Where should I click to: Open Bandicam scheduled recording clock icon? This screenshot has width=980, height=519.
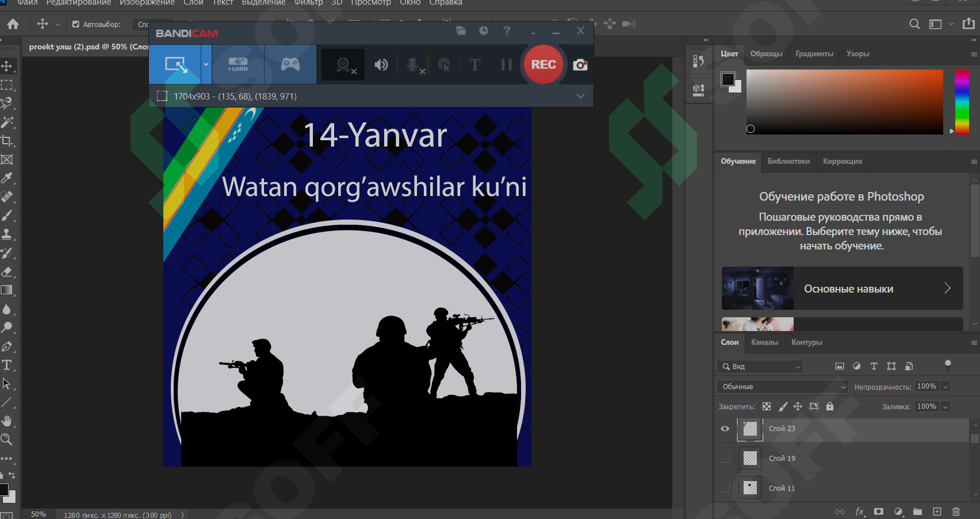coord(484,30)
